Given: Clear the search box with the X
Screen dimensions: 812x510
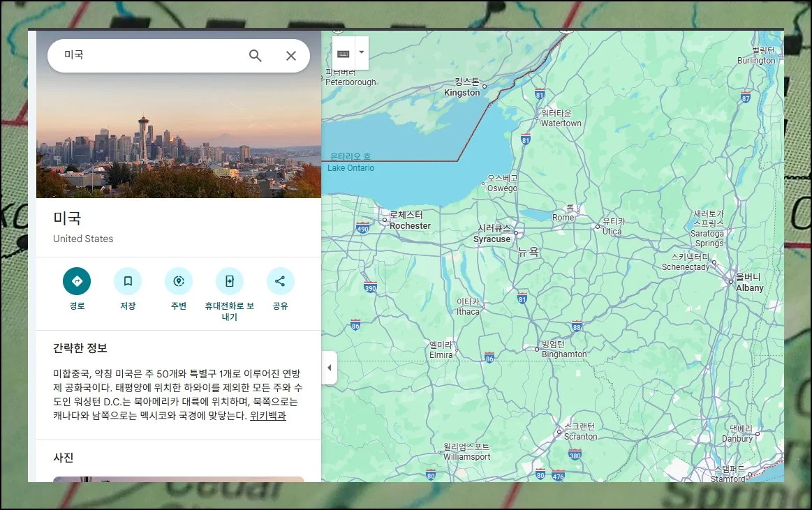Looking at the screenshot, I should click(291, 56).
